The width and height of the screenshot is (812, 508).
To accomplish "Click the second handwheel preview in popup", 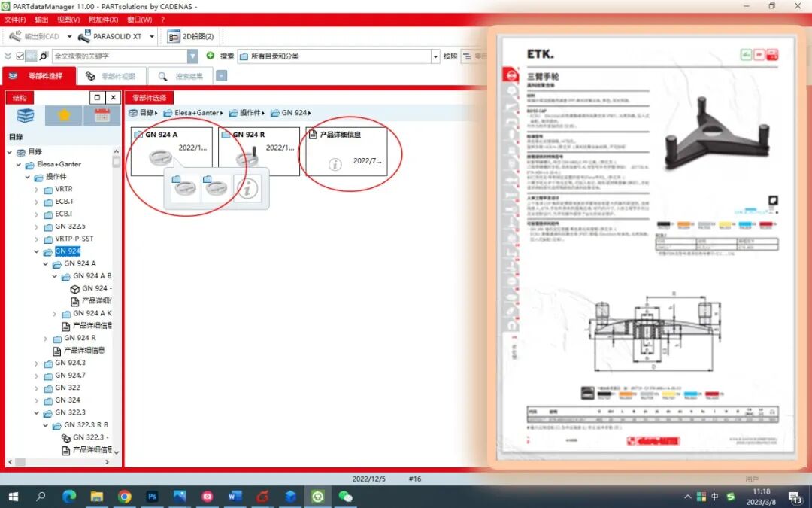I will pyautogui.click(x=216, y=187).
